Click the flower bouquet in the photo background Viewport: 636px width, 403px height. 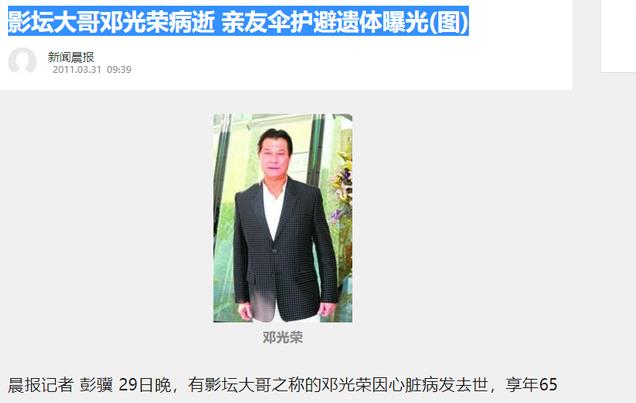click(x=343, y=182)
